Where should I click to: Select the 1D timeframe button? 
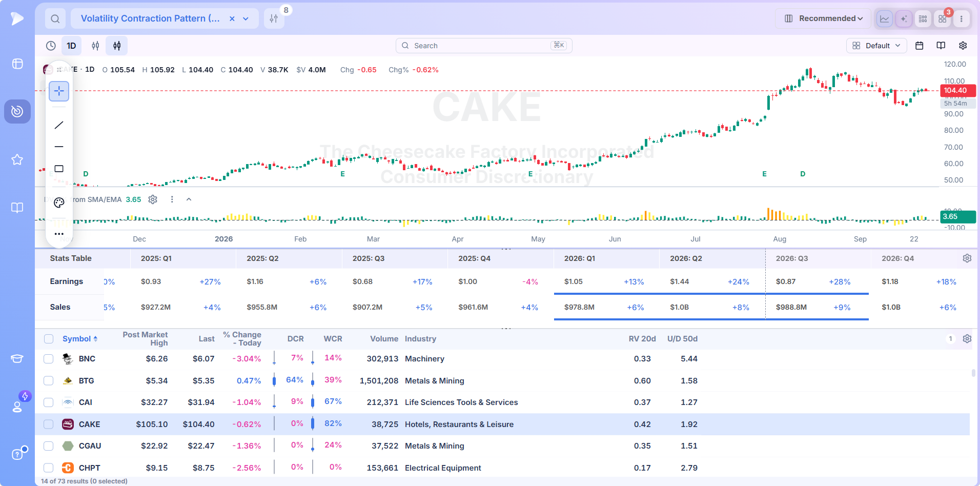[x=71, y=46]
